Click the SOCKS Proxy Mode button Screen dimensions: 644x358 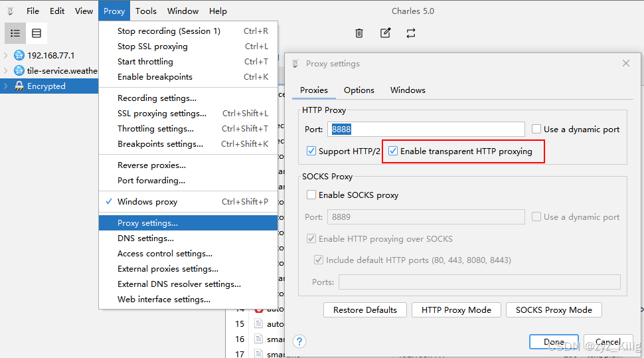click(554, 310)
